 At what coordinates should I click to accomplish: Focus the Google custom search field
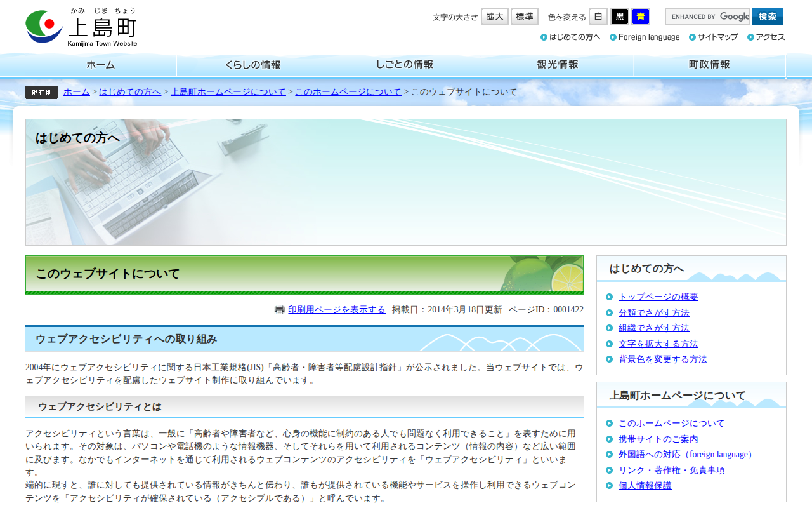tap(707, 17)
